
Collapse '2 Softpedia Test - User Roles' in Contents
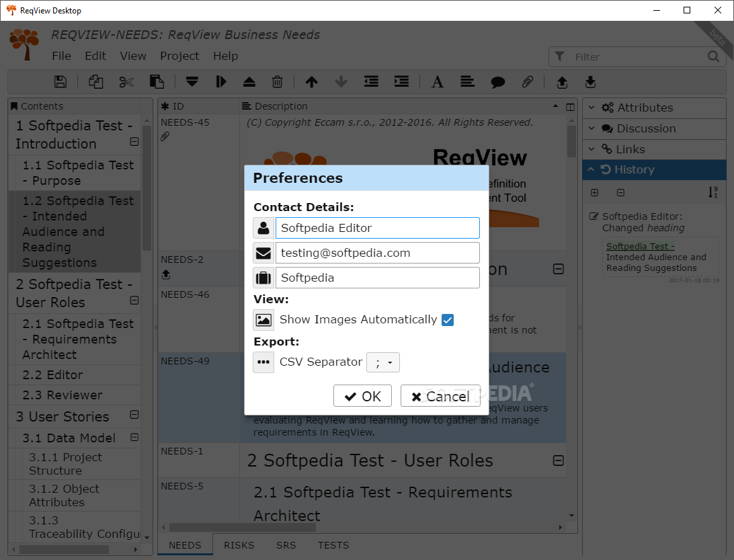tap(134, 300)
